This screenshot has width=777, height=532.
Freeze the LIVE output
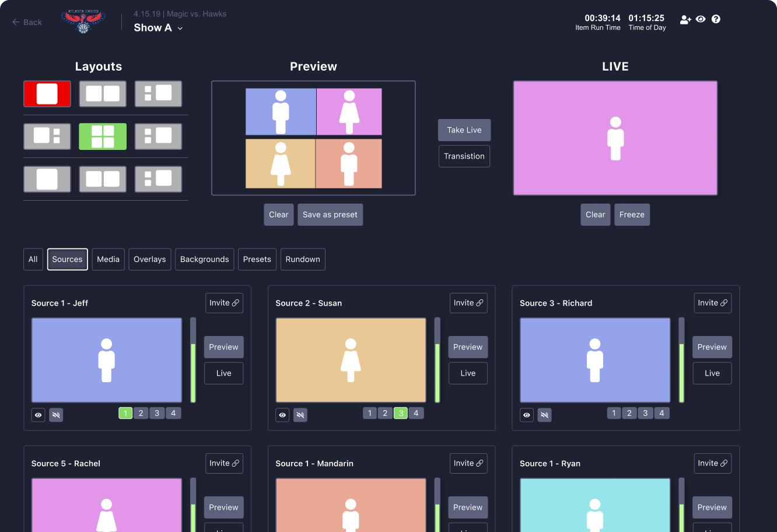[632, 215]
